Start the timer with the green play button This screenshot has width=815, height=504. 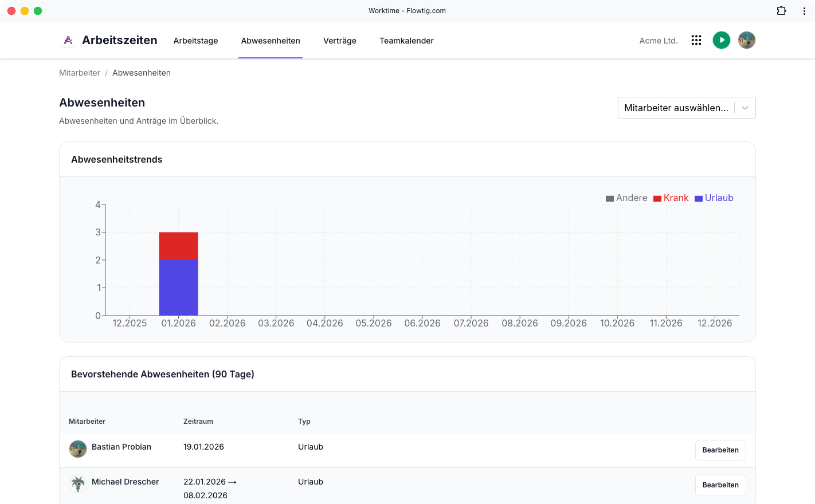pos(722,40)
